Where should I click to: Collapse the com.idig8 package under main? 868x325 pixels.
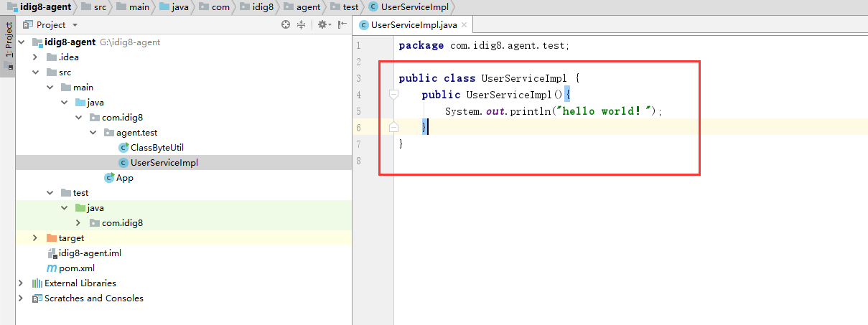click(78, 118)
